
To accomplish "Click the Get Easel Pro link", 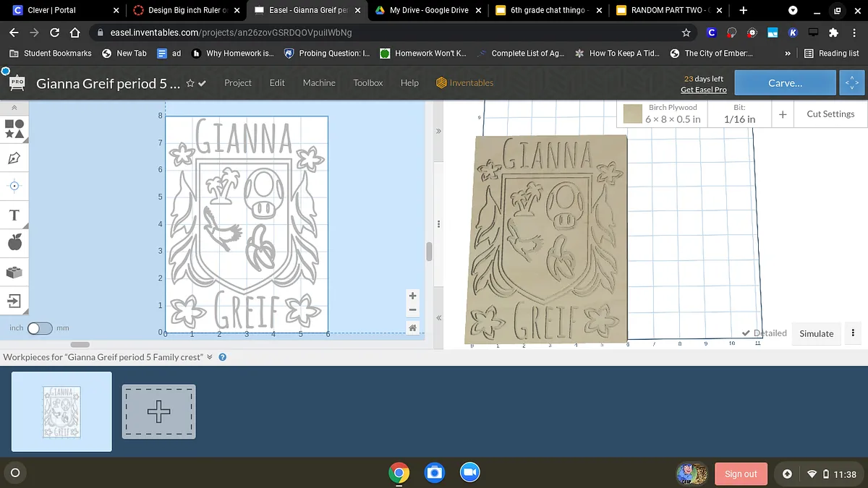I will pyautogui.click(x=703, y=90).
